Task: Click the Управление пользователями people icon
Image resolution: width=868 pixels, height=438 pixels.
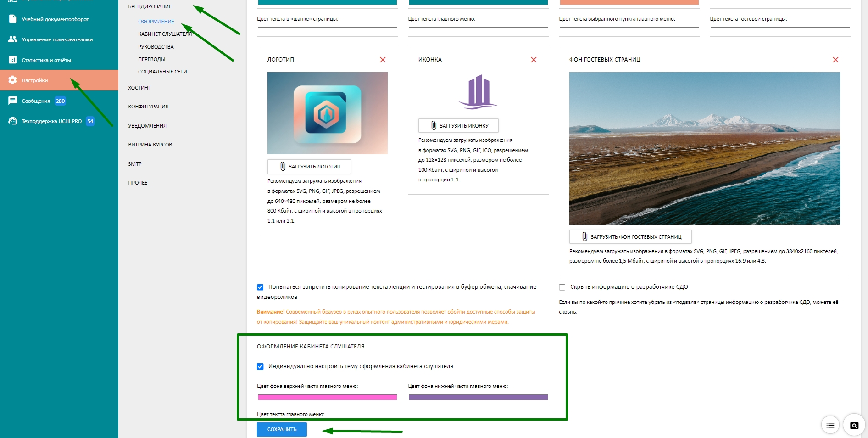Action: click(13, 39)
